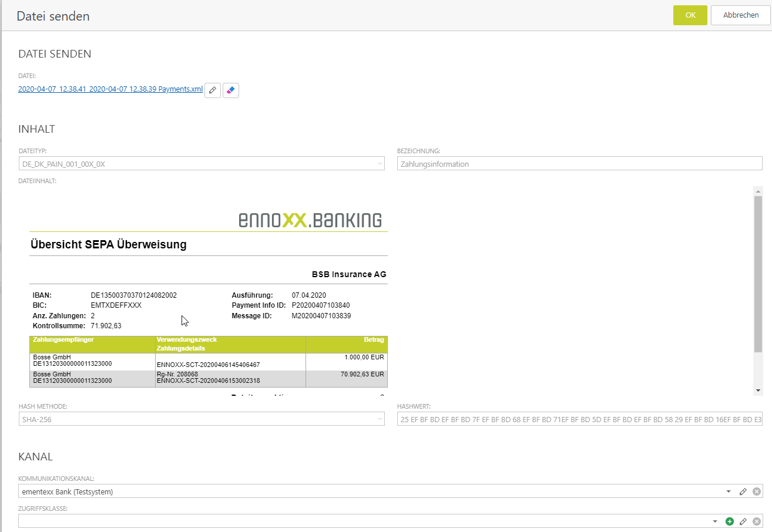Clear the Zugriffsklasse with the X icon
This screenshot has height=532, width=772.
pos(757,521)
